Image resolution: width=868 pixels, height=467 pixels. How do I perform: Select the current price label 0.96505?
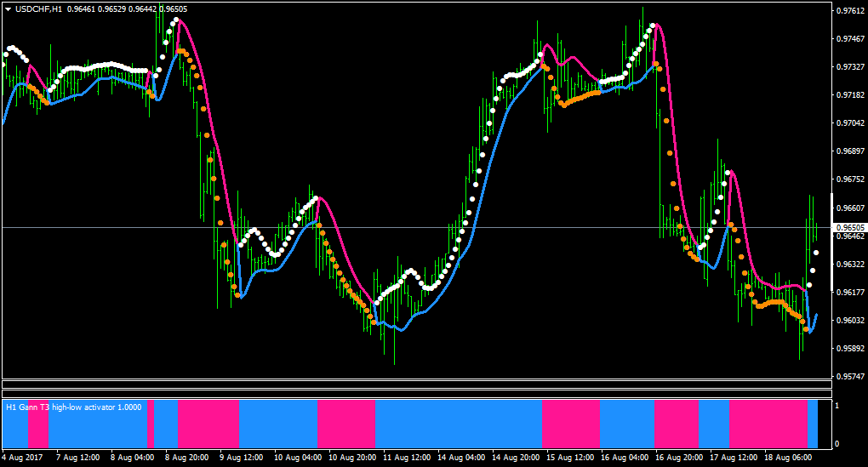850,227
